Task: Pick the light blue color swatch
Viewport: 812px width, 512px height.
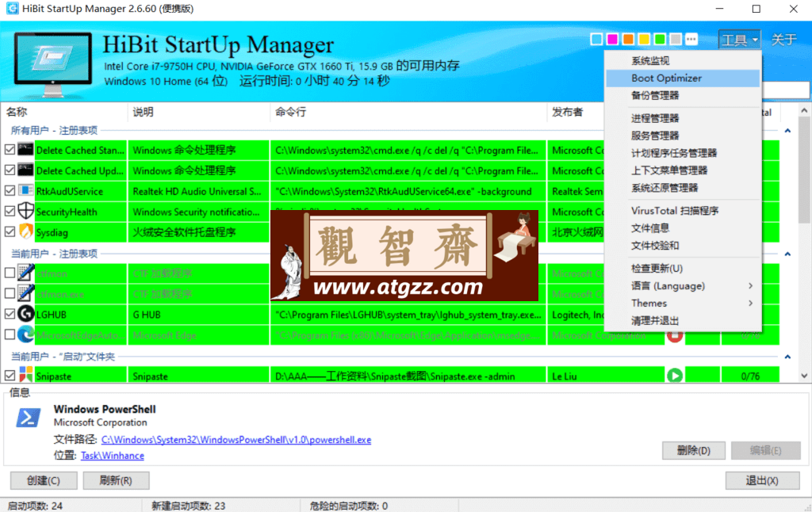Action: coord(596,40)
